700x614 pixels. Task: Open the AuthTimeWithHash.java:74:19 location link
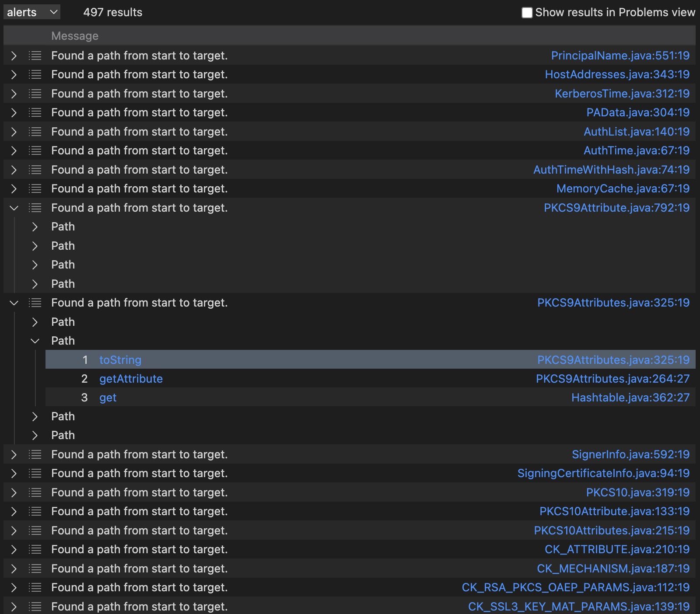tap(611, 170)
